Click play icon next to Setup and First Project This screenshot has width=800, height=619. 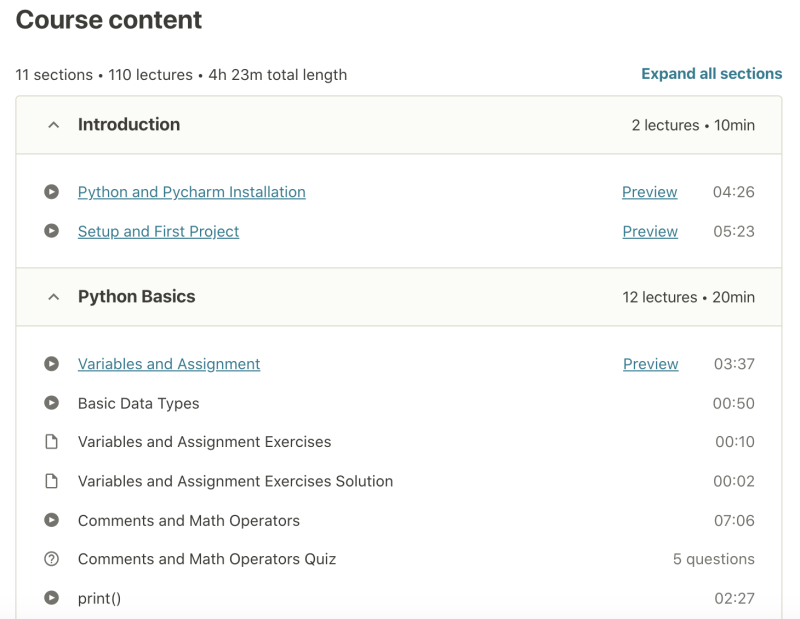(x=52, y=231)
